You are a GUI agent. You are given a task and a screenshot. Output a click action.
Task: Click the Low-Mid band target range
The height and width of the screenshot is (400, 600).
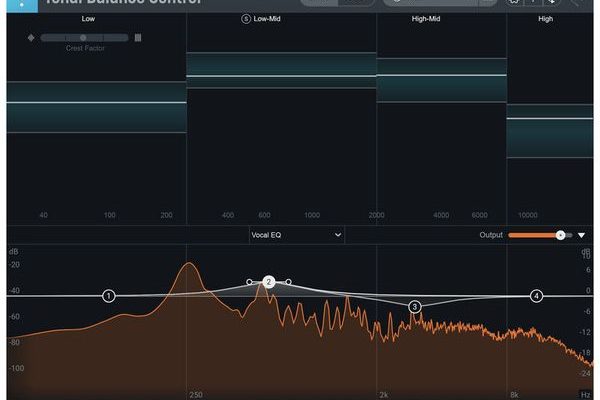pos(281,70)
